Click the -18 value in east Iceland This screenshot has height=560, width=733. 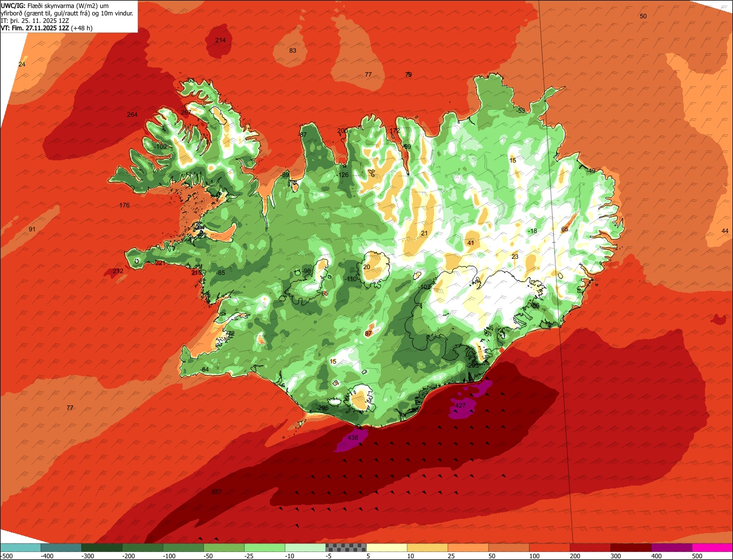tap(533, 231)
